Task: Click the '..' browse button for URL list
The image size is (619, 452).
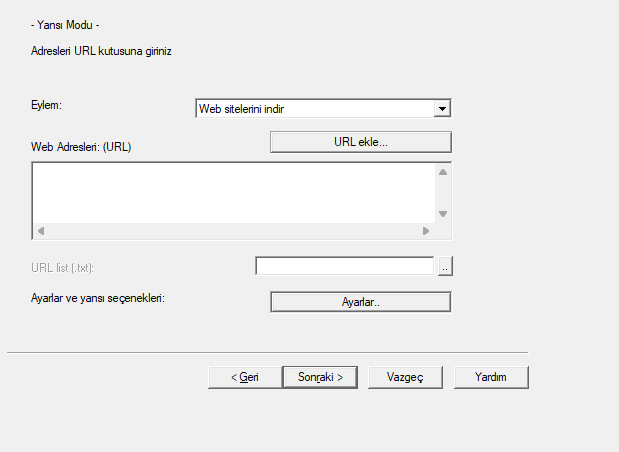Action: tap(445, 266)
